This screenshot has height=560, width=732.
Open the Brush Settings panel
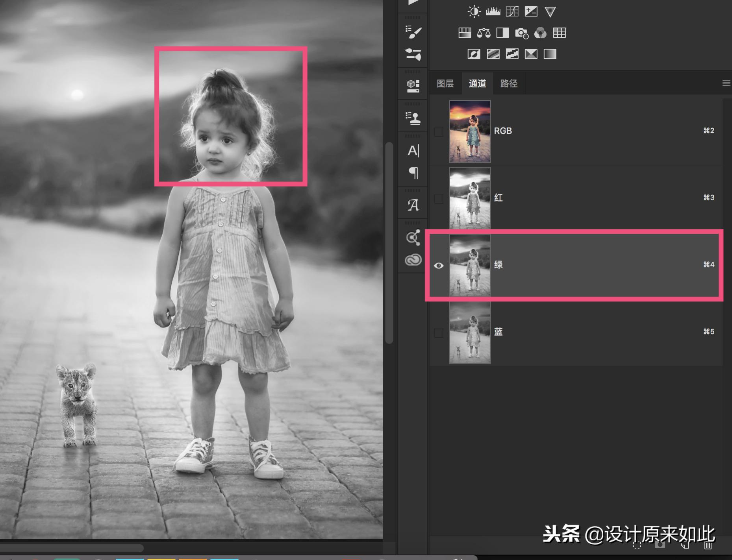[413, 54]
